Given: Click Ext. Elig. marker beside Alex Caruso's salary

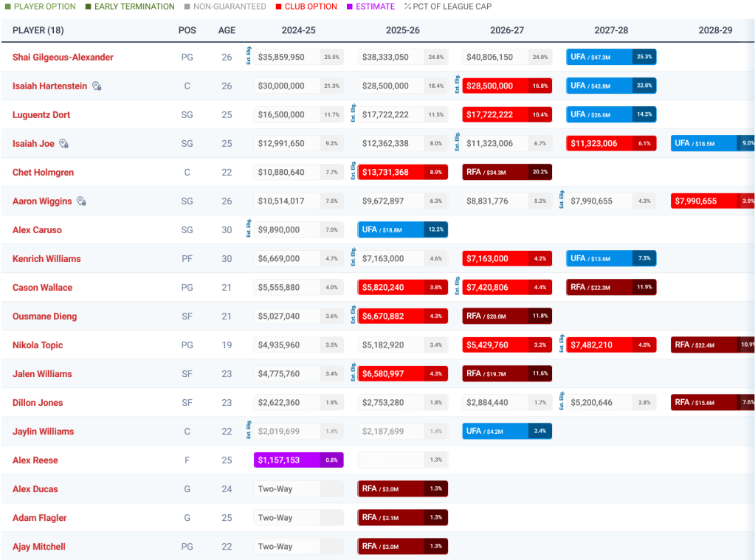Looking at the screenshot, I should point(249,229).
